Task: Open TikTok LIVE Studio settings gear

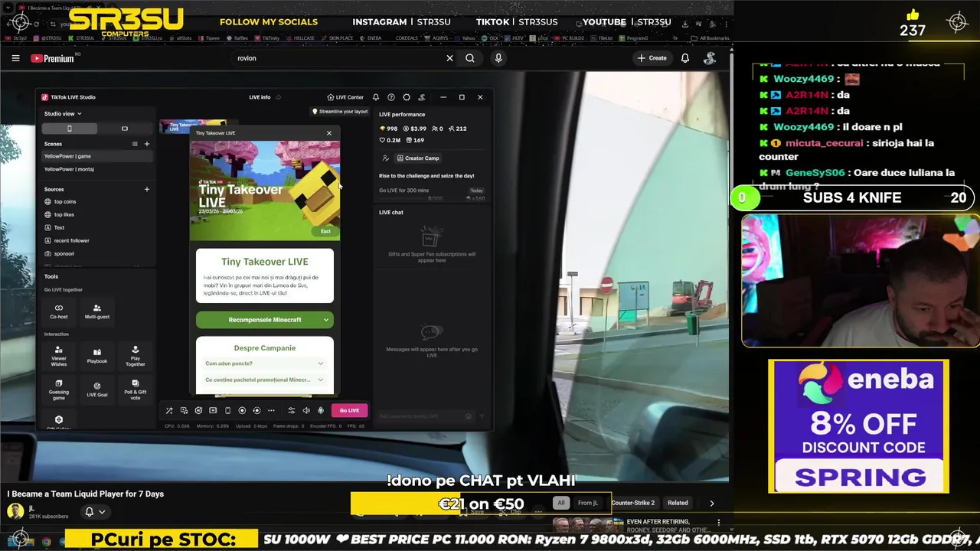Action: (x=407, y=97)
